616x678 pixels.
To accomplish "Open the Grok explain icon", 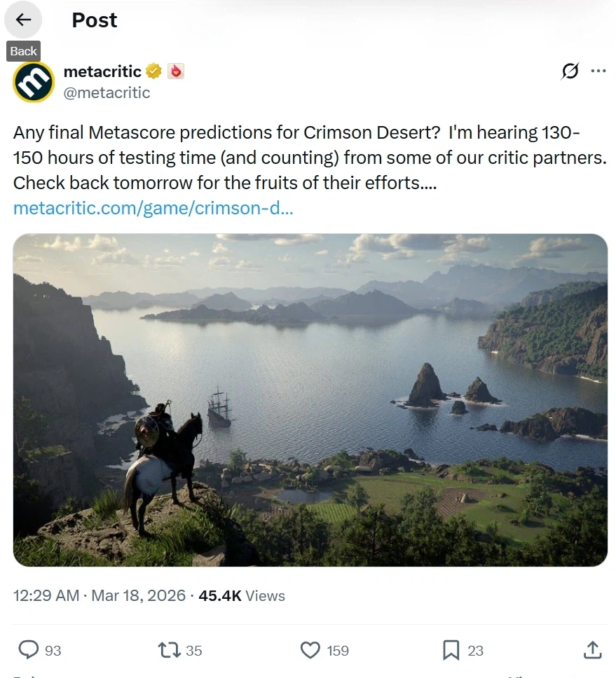I will coord(570,71).
